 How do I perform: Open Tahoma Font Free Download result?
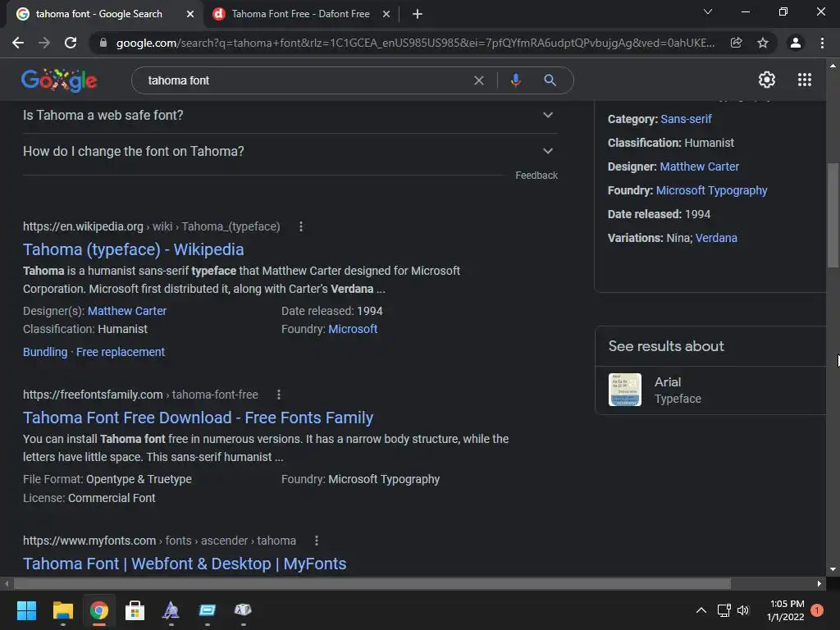(x=199, y=418)
